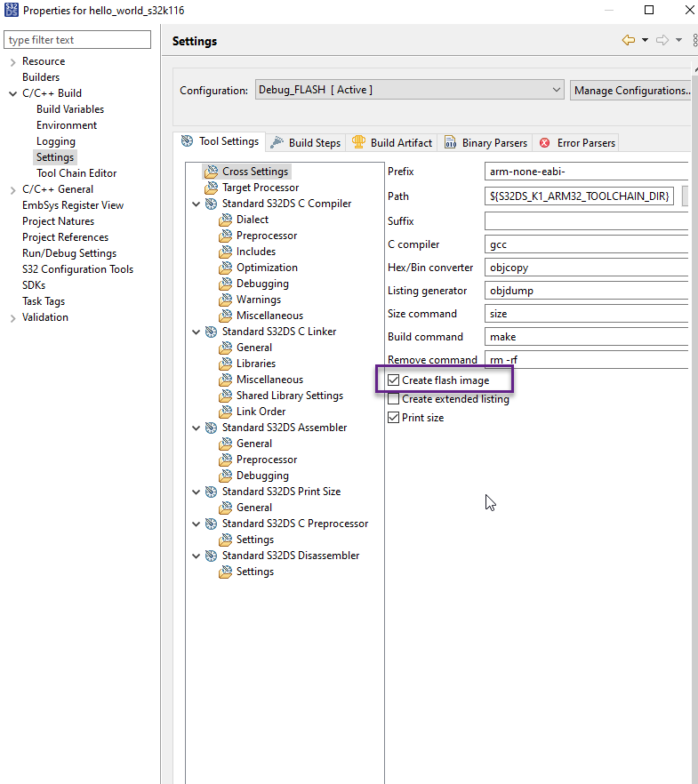This screenshot has width=698, height=784.
Task: Click the Hex/Bin converter field
Action: point(586,268)
